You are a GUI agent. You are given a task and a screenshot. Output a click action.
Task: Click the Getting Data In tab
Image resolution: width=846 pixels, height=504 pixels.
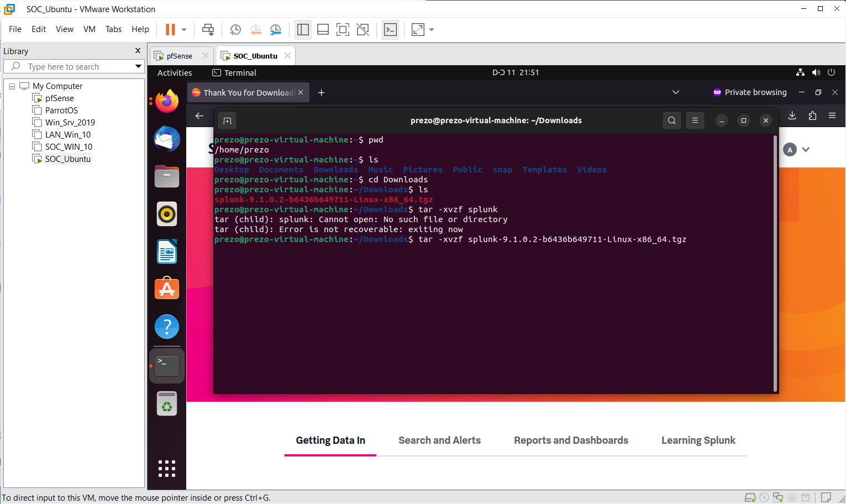click(330, 440)
